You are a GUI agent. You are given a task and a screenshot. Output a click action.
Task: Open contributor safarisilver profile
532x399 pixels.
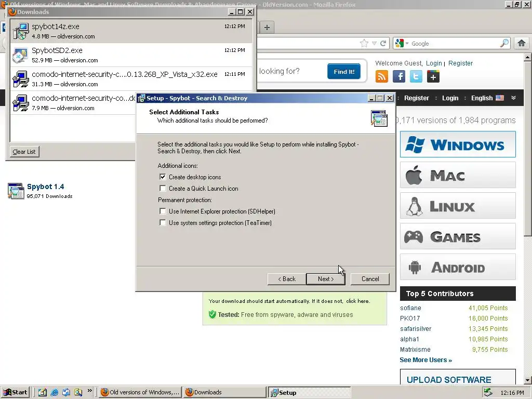tap(416, 329)
